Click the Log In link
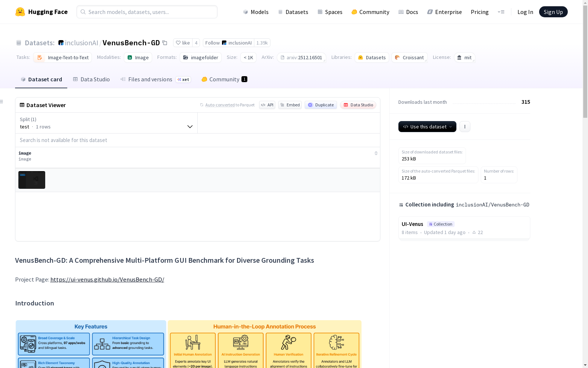This screenshot has width=588, height=368. click(x=525, y=12)
